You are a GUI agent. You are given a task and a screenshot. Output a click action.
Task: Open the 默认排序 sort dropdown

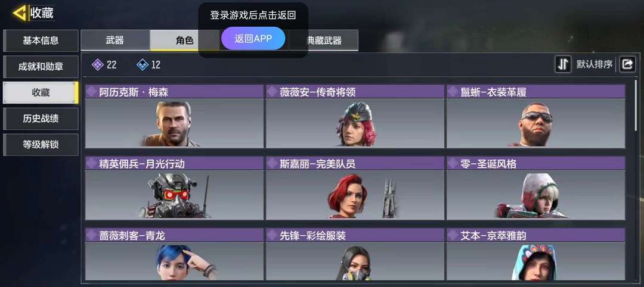(595, 64)
